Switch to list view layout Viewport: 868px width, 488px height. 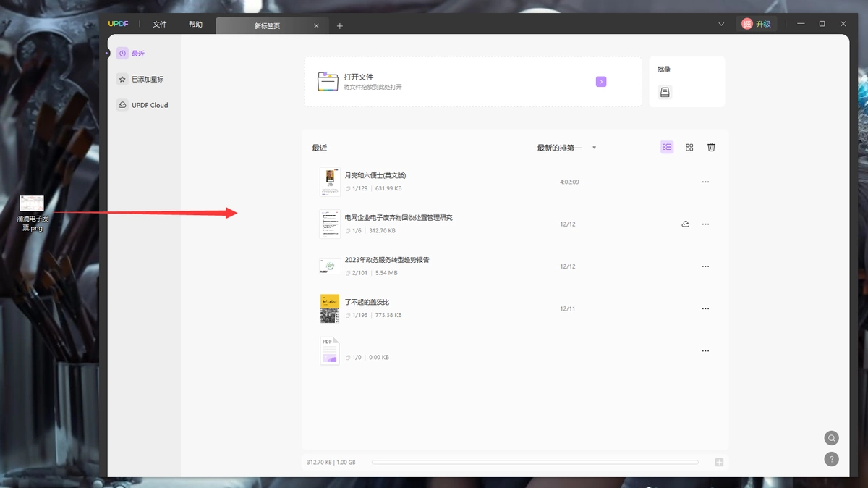point(667,147)
